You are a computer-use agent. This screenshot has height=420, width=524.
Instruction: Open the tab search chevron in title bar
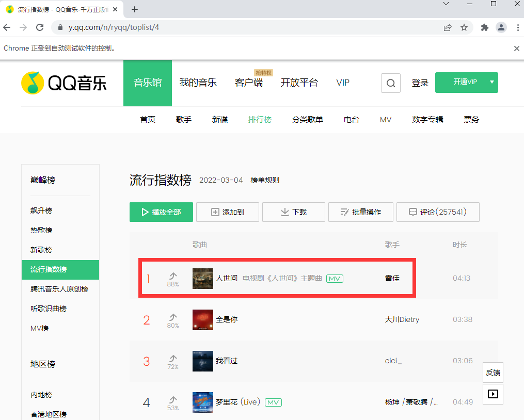[446, 4]
